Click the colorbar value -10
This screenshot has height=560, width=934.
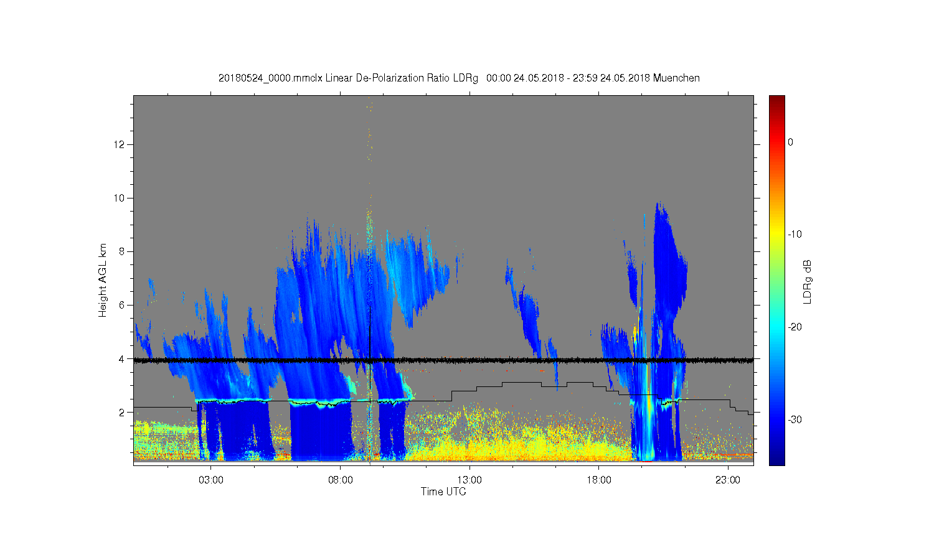(x=795, y=235)
